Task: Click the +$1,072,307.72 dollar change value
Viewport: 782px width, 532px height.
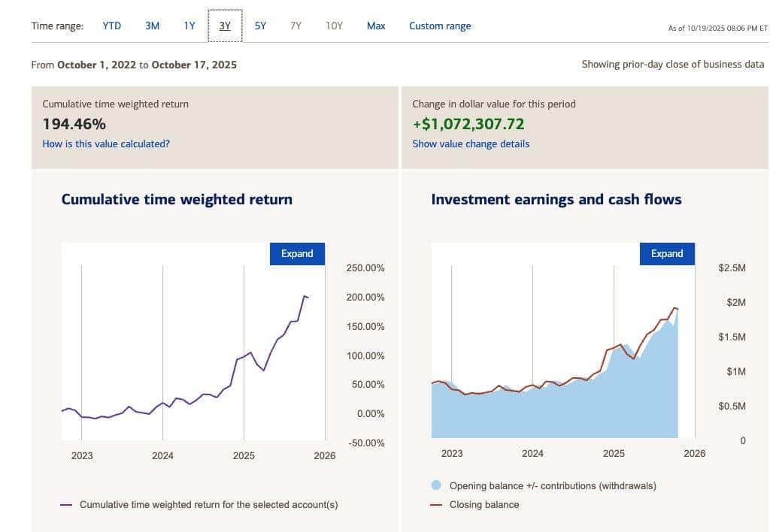Action: pos(468,124)
